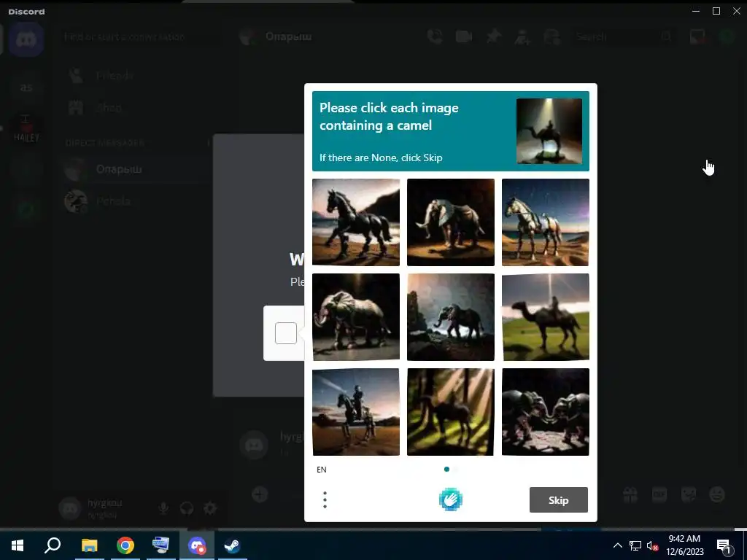The image size is (747, 560).
Task: Click the Discord taskbar icon
Action: (197, 545)
